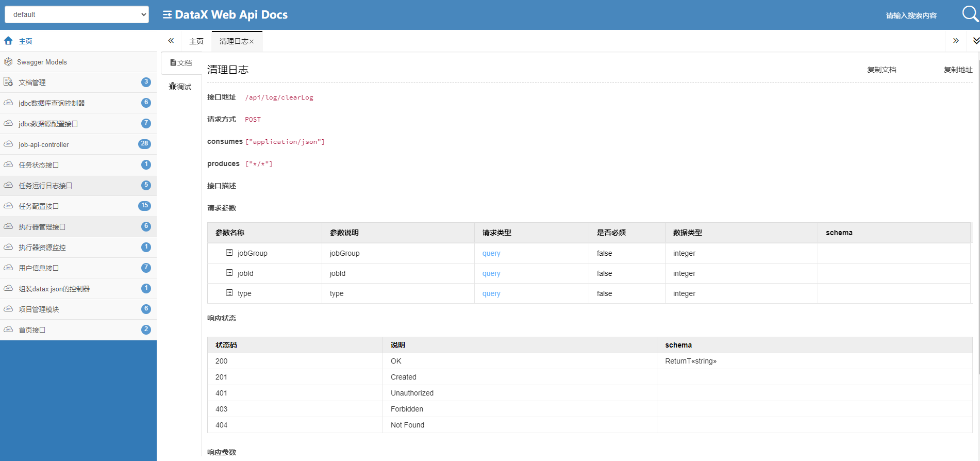This screenshot has width=980, height=461.
Task: Click the /api/log/clearLog address text
Action: (279, 97)
